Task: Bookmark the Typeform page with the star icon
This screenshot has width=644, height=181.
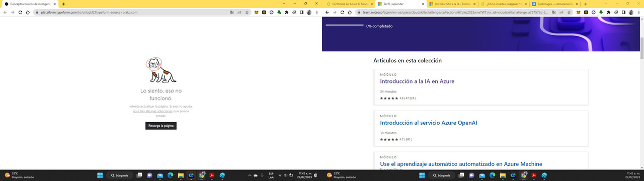Action: click(x=247, y=12)
